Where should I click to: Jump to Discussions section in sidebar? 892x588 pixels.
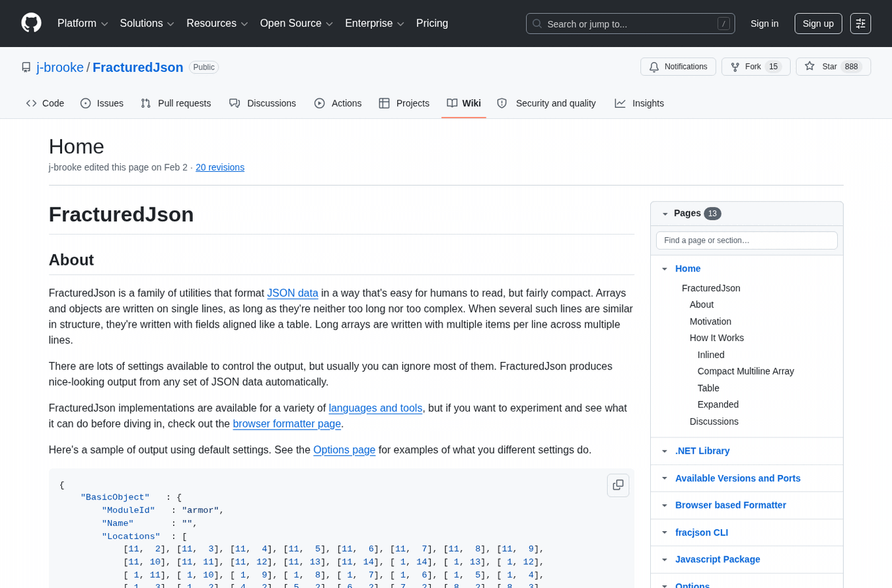pyautogui.click(x=714, y=422)
